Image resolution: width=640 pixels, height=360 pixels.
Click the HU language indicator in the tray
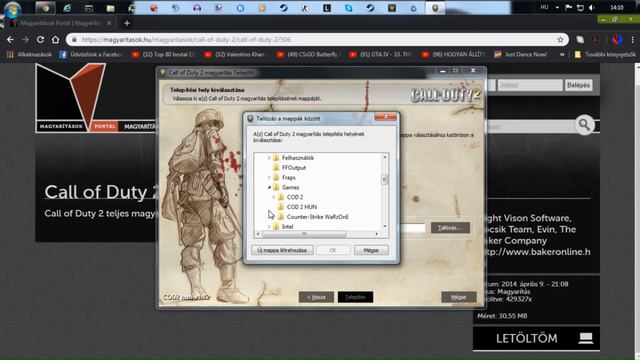point(544,7)
